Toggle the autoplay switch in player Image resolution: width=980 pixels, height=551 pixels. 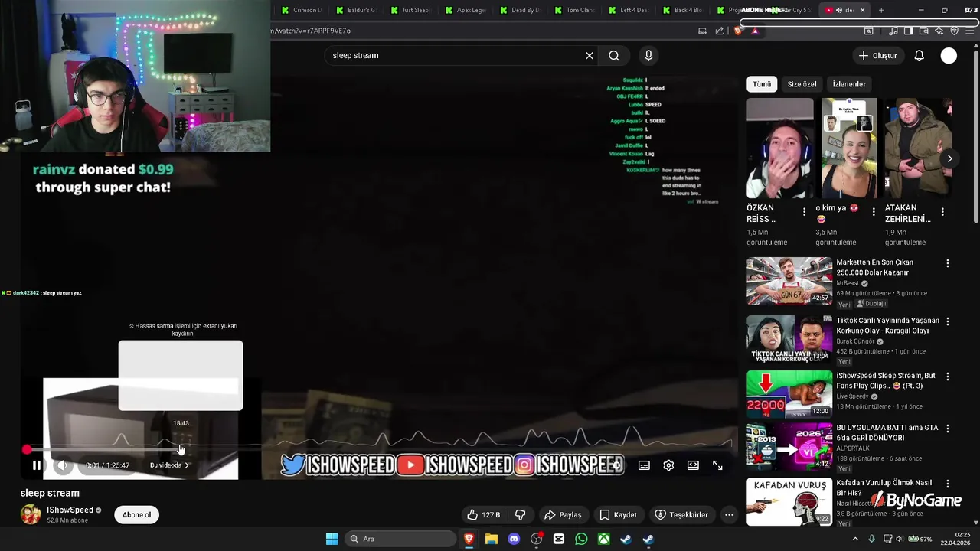616,465
